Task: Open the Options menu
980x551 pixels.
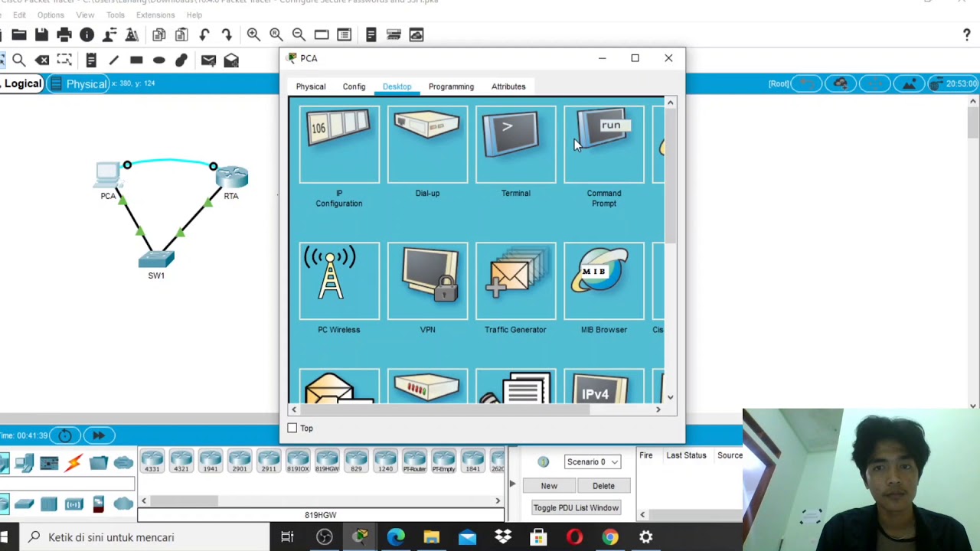Action: click(51, 15)
